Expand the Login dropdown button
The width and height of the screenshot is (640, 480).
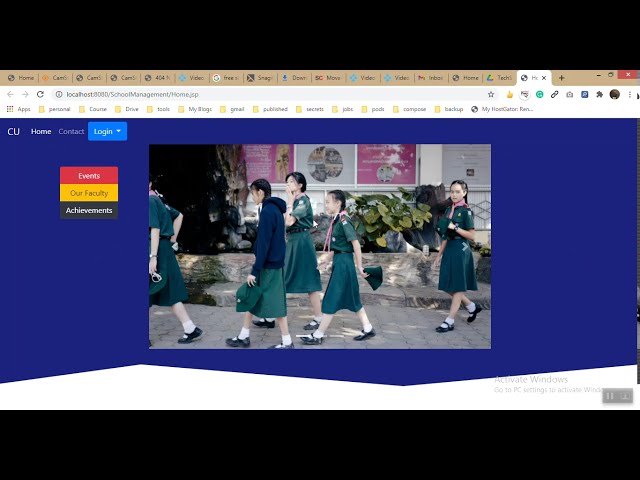(x=107, y=131)
